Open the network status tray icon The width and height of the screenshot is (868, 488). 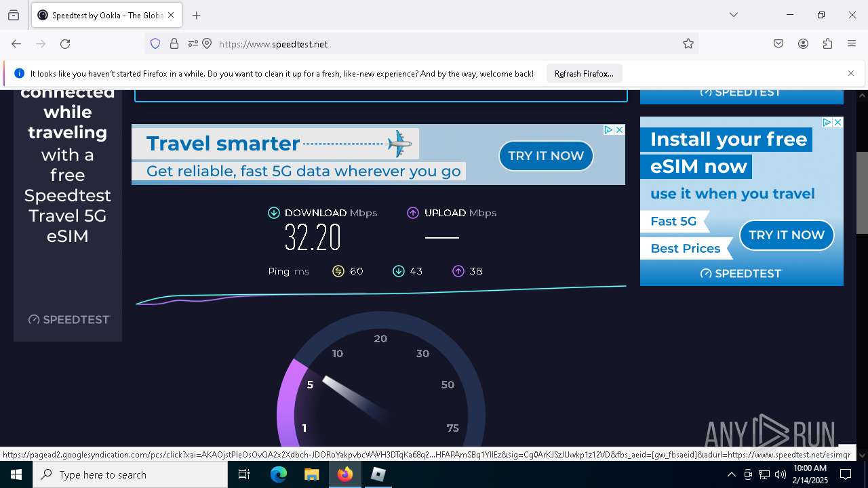[764, 474]
